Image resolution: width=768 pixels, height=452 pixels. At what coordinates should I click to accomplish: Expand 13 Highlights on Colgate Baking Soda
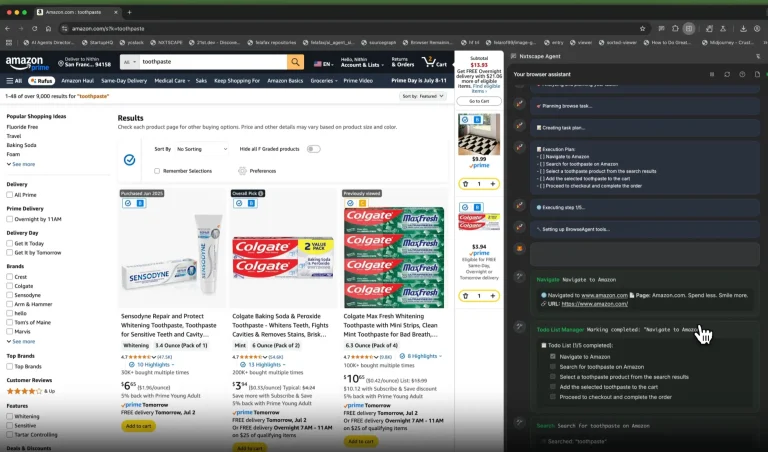[265, 365]
